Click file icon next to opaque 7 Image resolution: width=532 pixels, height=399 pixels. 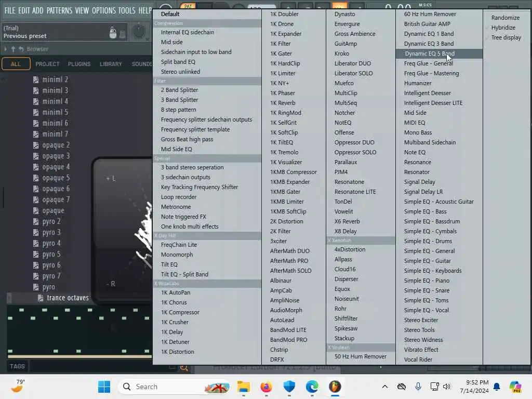click(36, 200)
